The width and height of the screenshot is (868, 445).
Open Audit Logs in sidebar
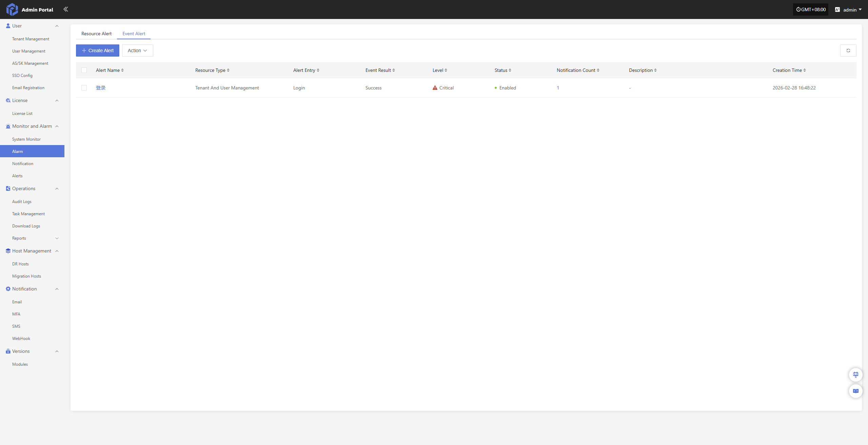pyautogui.click(x=22, y=202)
